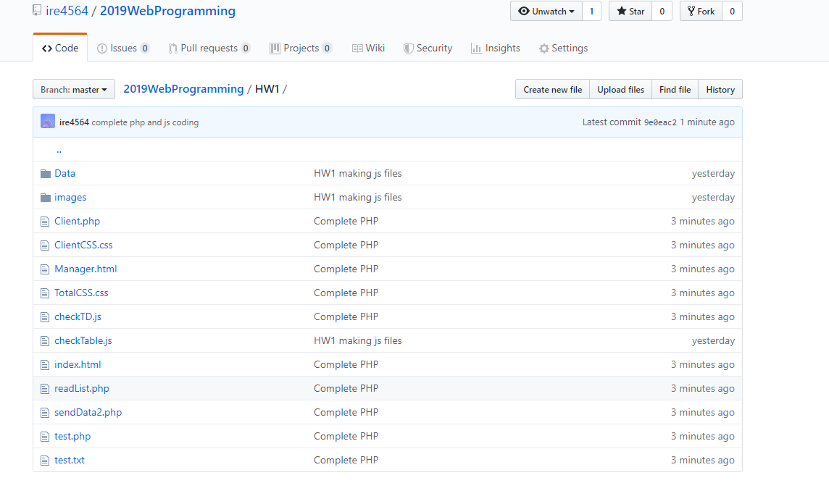Click the Data folder icon

pos(46,174)
